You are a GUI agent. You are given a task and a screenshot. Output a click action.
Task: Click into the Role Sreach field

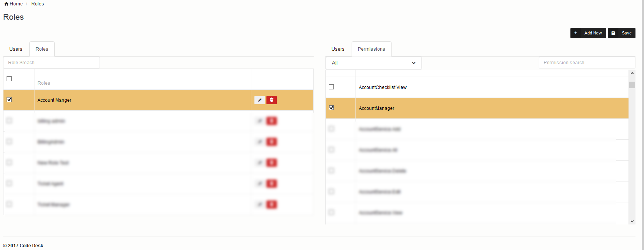52,63
